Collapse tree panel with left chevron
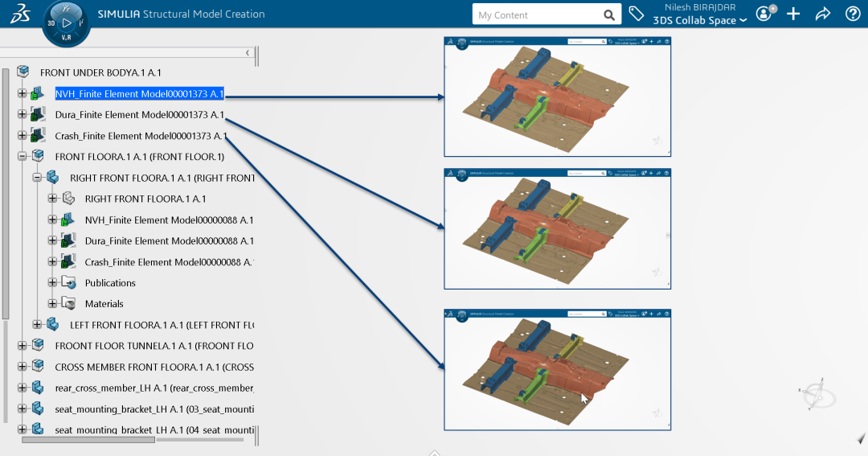This screenshot has height=456, width=868. 248,52
